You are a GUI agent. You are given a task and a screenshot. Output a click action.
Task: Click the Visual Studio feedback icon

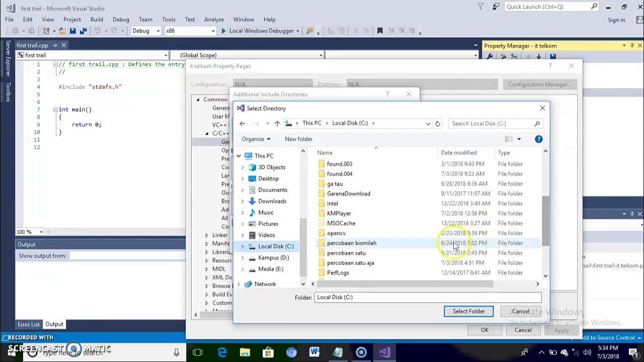click(x=496, y=7)
